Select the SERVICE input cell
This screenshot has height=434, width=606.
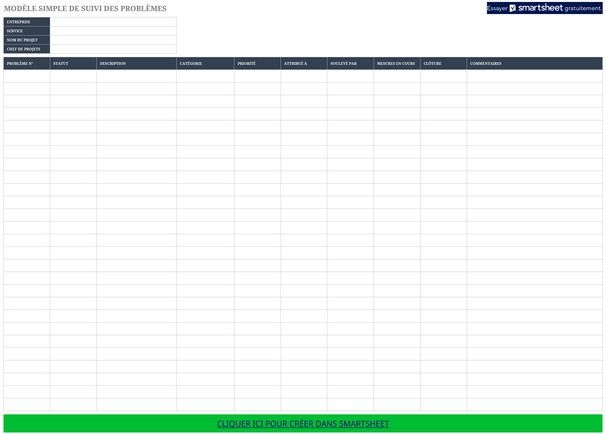113,31
